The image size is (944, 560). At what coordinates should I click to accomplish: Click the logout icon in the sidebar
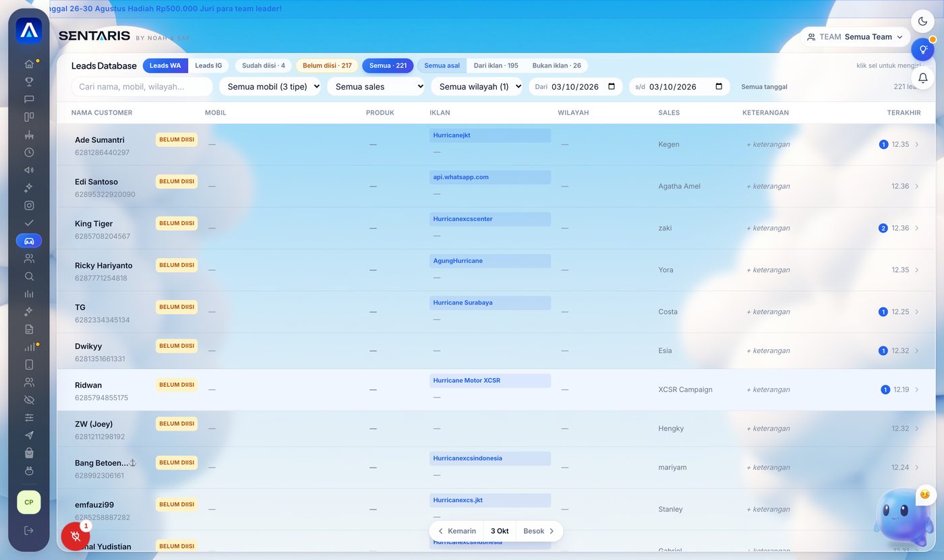29,530
